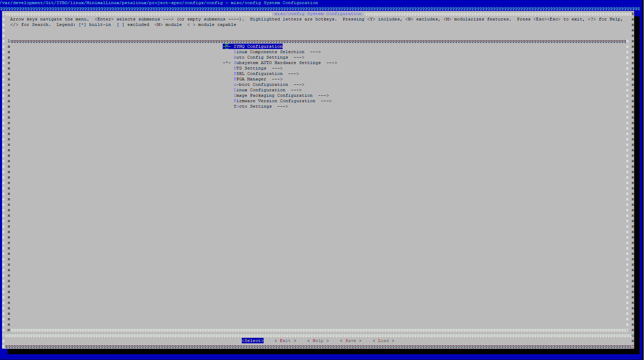The height and width of the screenshot is (360, 644).
Task: Click the Select button
Action: (x=253, y=341)
